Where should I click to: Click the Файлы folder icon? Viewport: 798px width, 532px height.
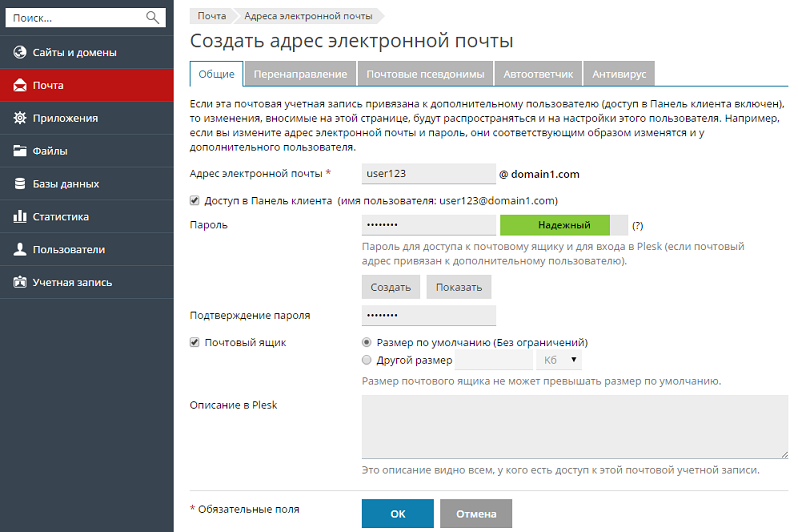19,151
